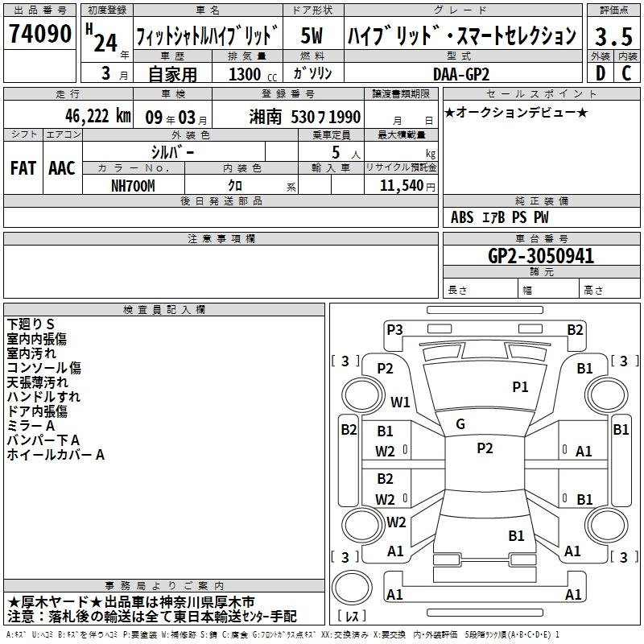
Task: Click the damage code legend line
Action: pos(283,634)
